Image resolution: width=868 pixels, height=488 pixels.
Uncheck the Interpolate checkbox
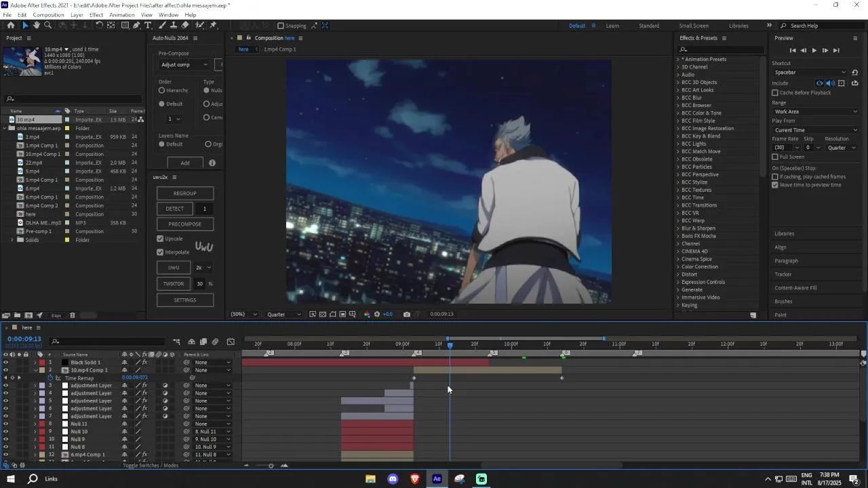[160, 252]
